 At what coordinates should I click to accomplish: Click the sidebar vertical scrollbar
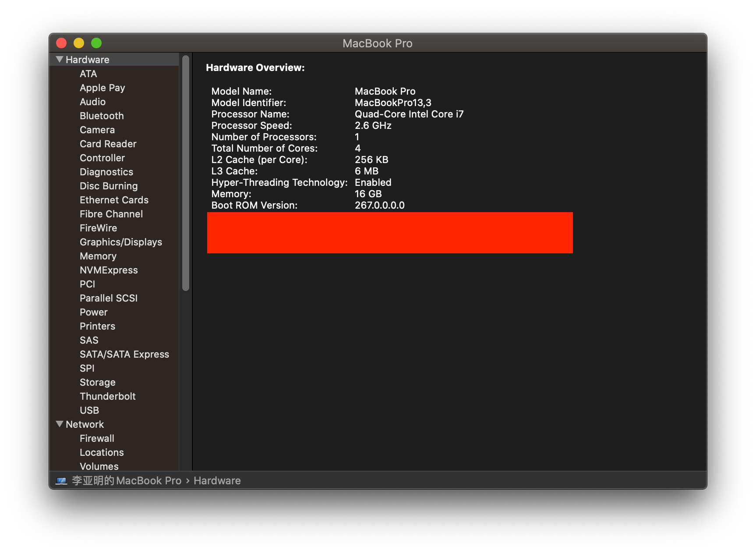pyautogui.click(x=186, y=173)
